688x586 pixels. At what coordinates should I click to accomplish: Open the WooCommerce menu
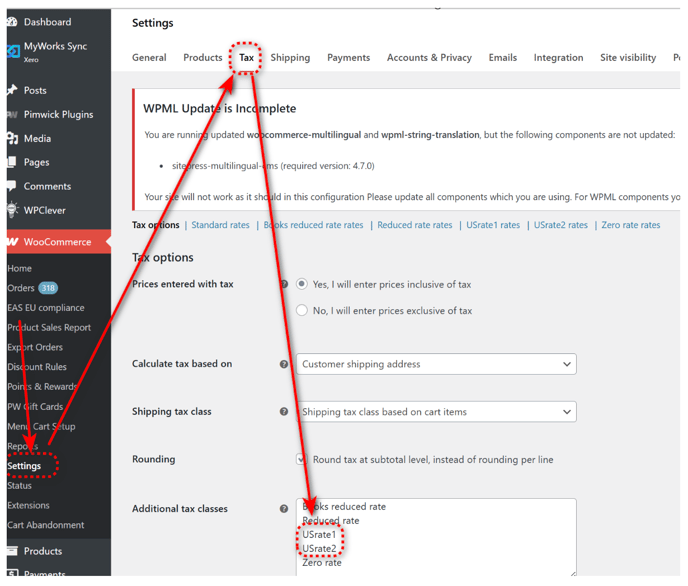click(x=57, y=242)
